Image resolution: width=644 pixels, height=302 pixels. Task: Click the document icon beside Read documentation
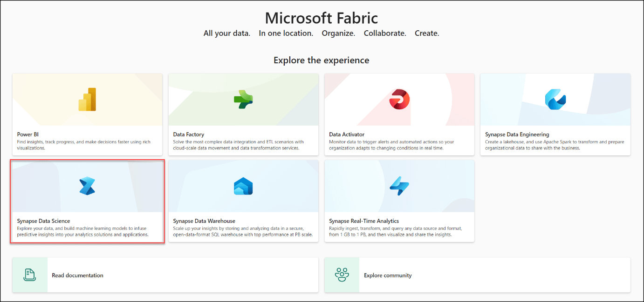click(29, 275)
